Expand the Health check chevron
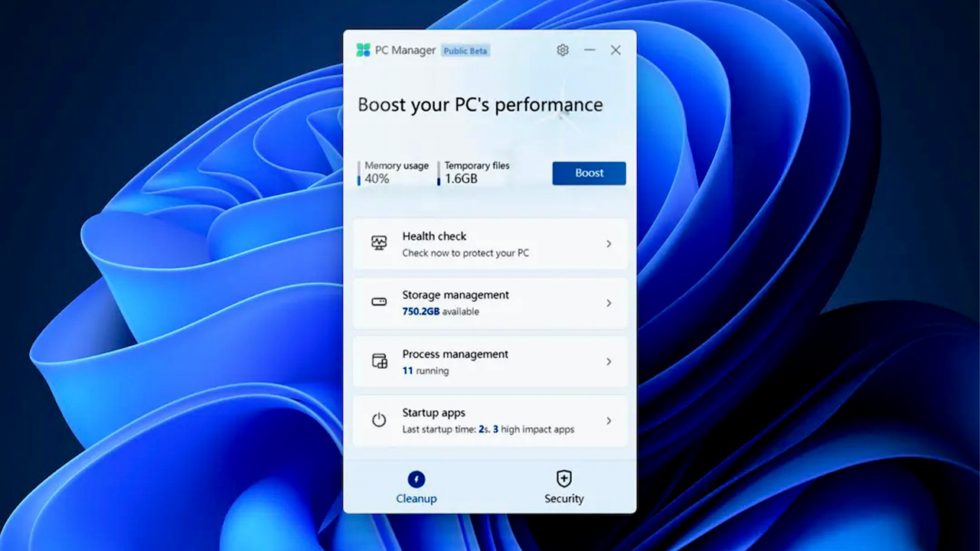This screenshot has width=980, height=551. (609, 244)
